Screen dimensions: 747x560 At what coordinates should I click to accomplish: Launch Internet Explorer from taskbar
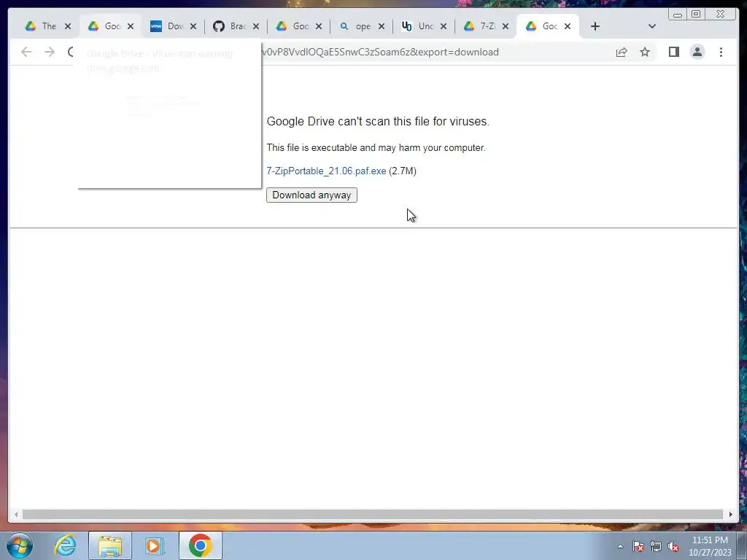pos(65,545)
